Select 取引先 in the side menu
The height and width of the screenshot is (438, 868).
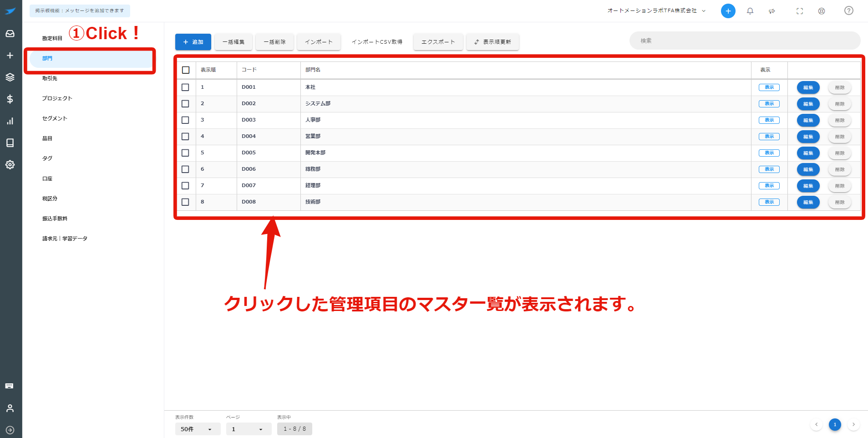50,78
